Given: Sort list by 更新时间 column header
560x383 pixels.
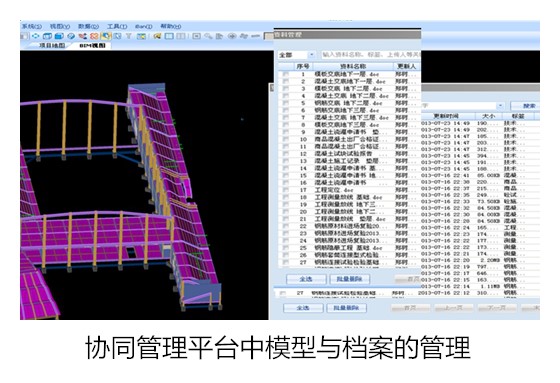Looking at the screenshot, I should 446,116.
